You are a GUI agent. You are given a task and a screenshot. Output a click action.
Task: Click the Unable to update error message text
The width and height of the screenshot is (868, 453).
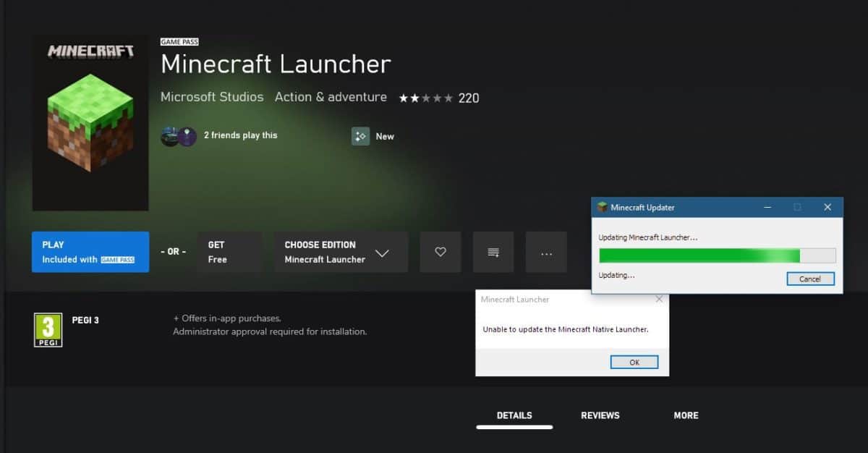pos(566,329)
